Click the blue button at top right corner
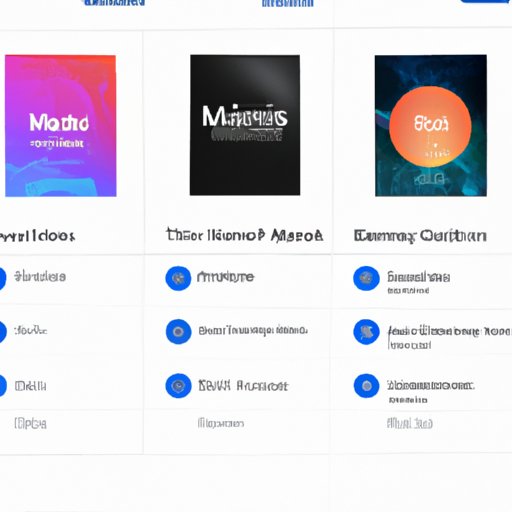This screenshot has width=512, height=512. point(485,1)
